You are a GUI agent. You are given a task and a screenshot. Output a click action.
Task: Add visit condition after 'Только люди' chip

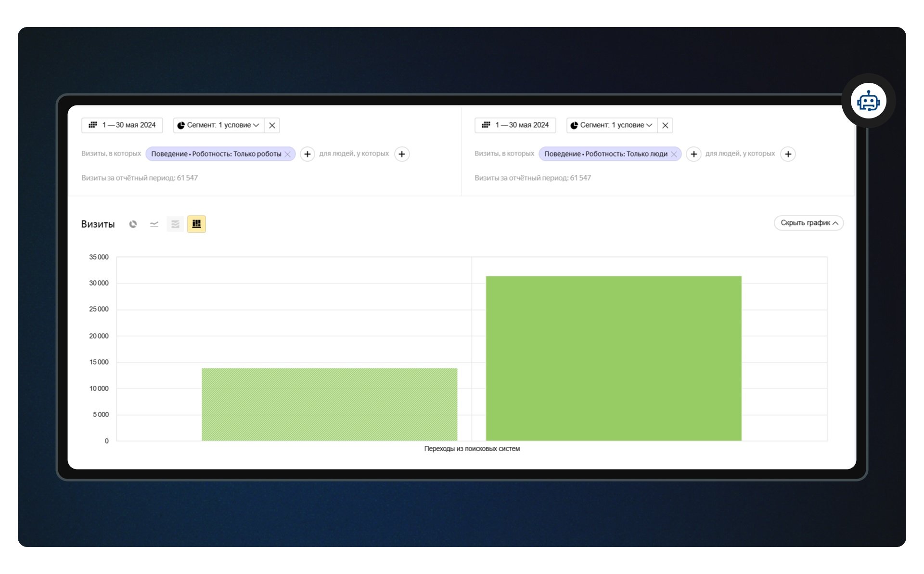(693, 154)
